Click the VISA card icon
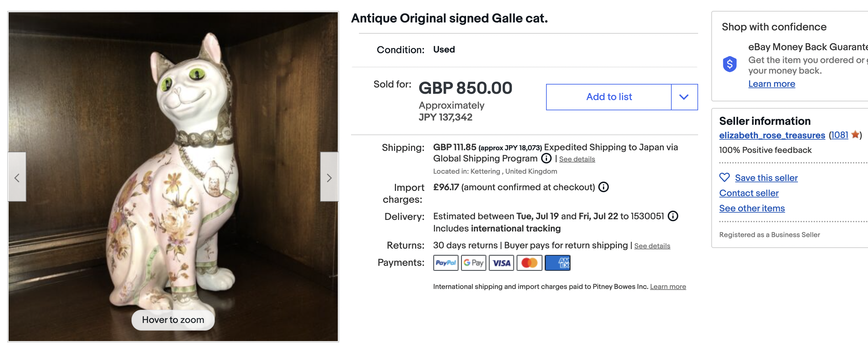The width and height of the screenshot is (868, 352). 501,263
